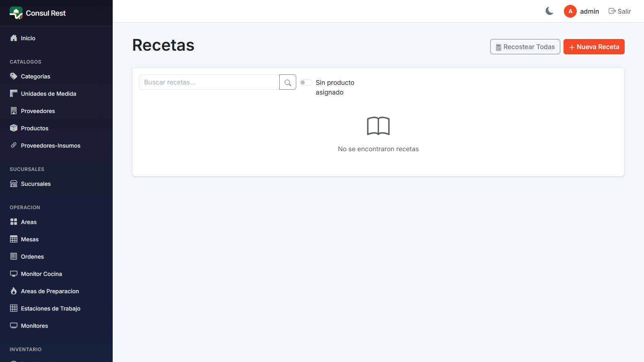Viewport: 644px width, 362px height.
Task: Go to Areas de Preparacion
Action: coord(56,291)
